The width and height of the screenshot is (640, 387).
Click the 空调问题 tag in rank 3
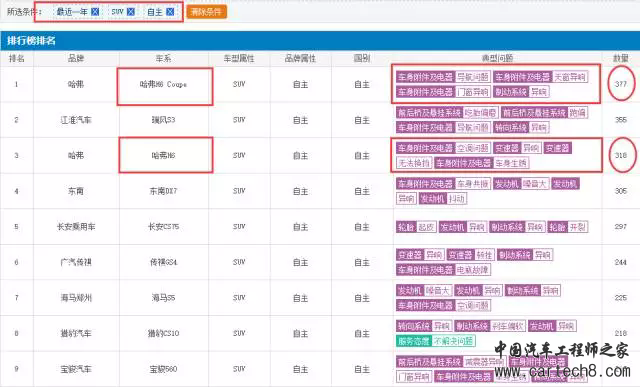click(x=472, y=148)
